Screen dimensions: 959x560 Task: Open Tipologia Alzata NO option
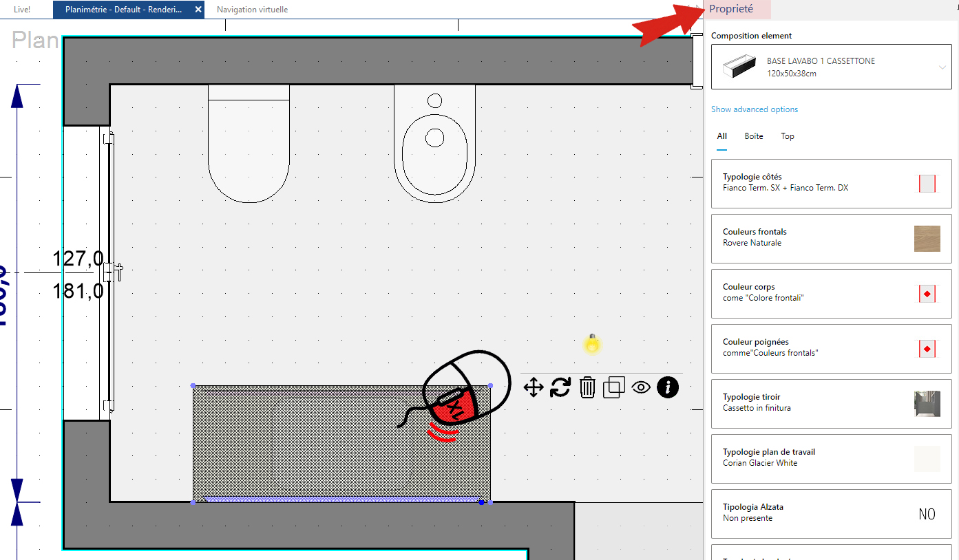[927, 514]
